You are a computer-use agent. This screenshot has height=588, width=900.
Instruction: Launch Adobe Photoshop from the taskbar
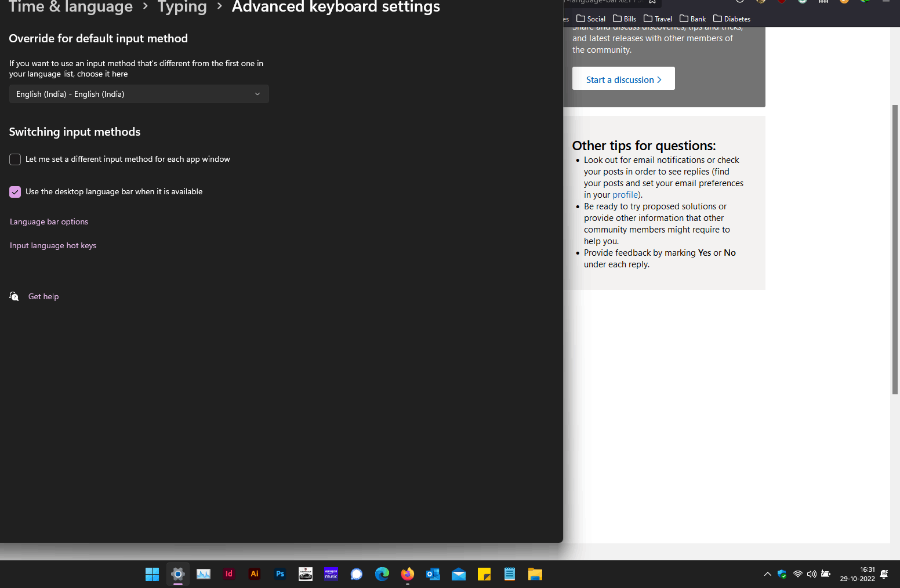tap(280, 574)
